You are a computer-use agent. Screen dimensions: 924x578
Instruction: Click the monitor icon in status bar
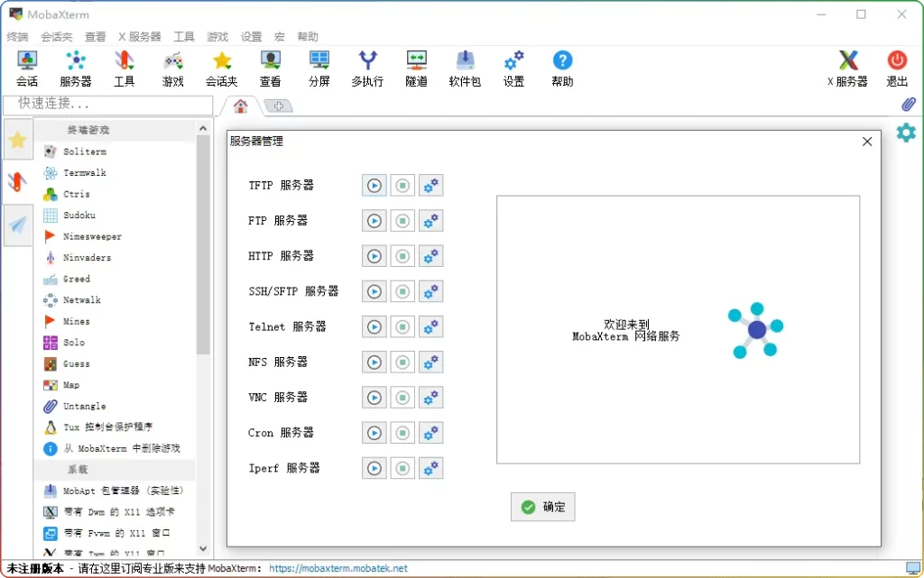[x=913, y=568]
